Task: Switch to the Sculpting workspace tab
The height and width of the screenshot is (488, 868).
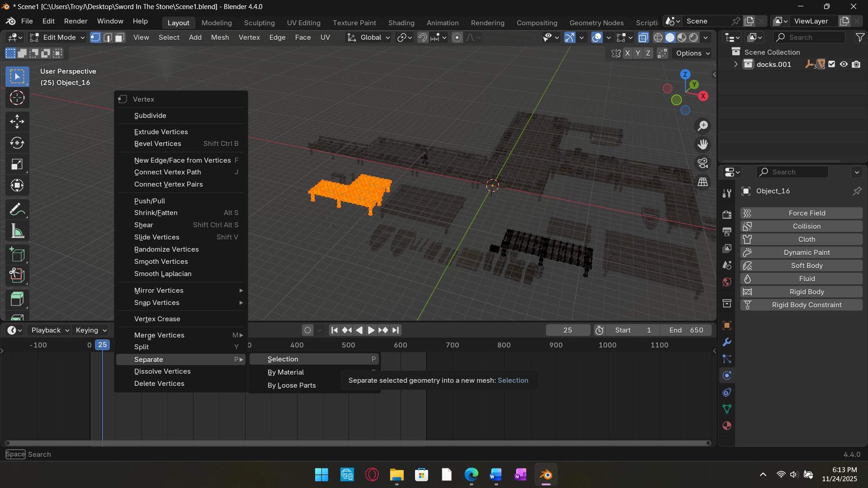Action: pos(259,23)
